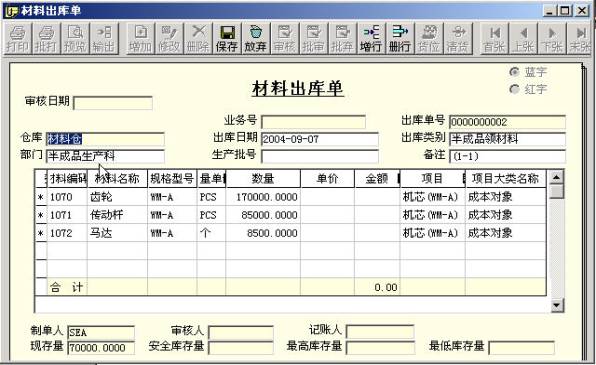Click the 合计 total amount 0.00
This screenshot has height=365, width=596.
click(377, 287)
